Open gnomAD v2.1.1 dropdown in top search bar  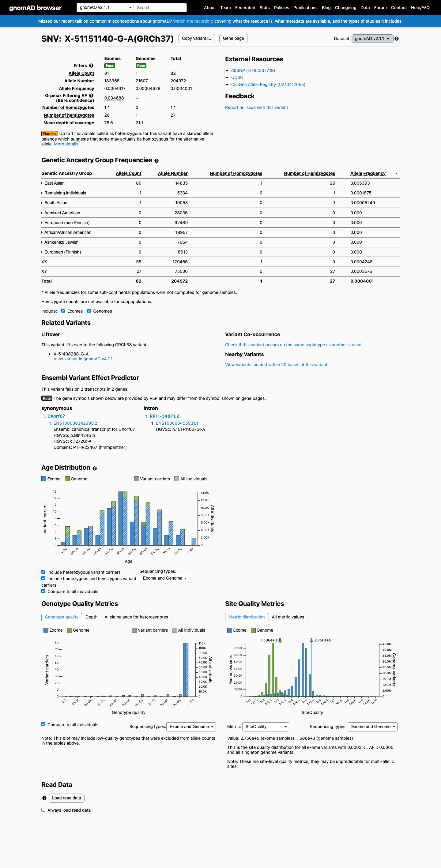105,7
